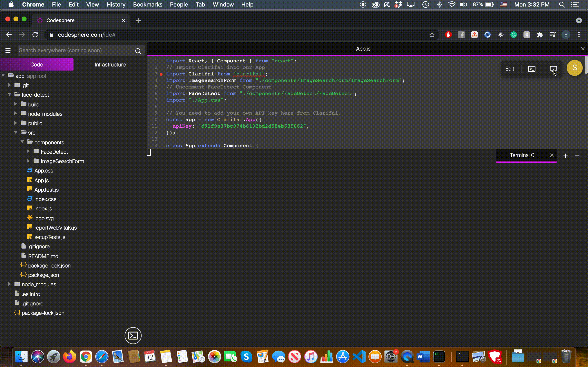Open the hamburger menu in sidebar

(x=8, y=50)
